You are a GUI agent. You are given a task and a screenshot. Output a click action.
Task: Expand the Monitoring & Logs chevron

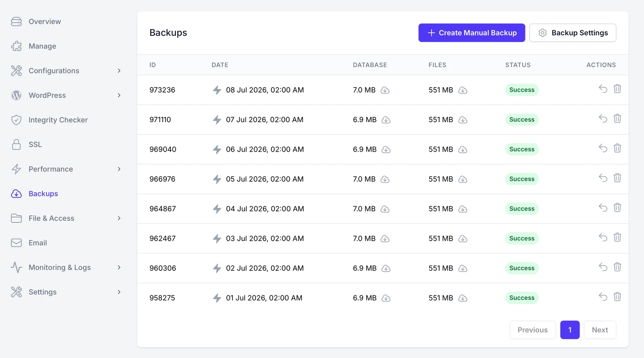[x=119, y=268]
